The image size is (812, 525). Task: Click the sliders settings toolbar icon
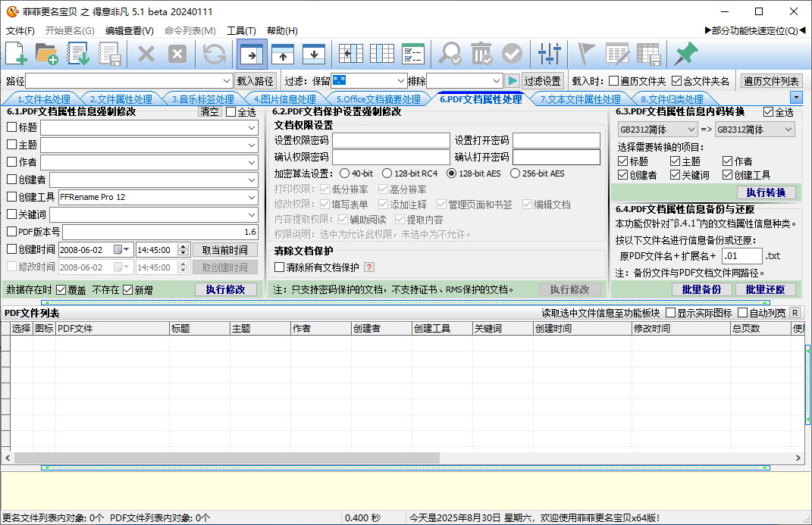click(549, 54)
